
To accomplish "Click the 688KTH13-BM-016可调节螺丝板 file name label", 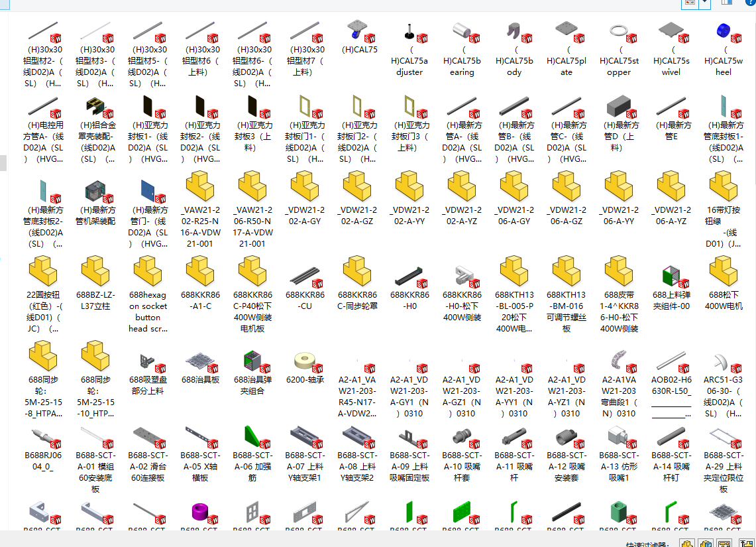I will coord(567,312).
